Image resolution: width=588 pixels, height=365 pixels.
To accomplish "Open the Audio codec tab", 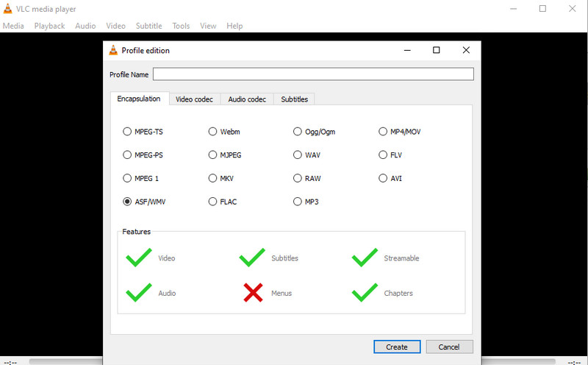I will [247, 99].
